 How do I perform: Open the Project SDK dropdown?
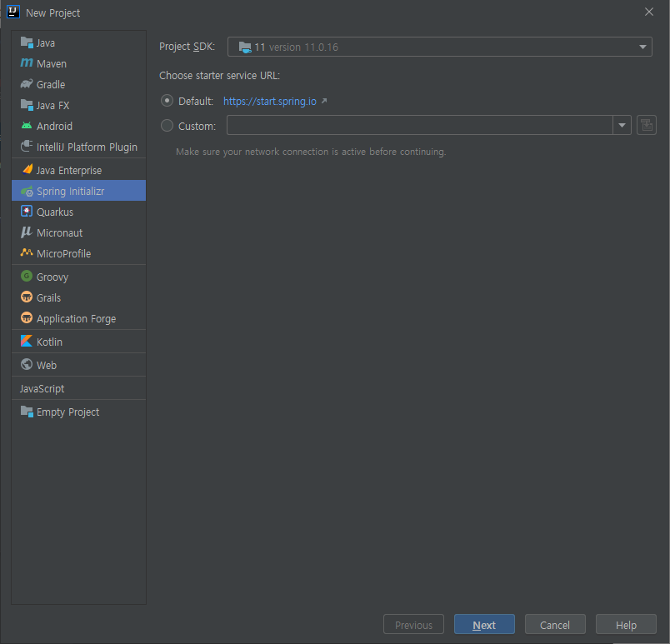point(440,47)
